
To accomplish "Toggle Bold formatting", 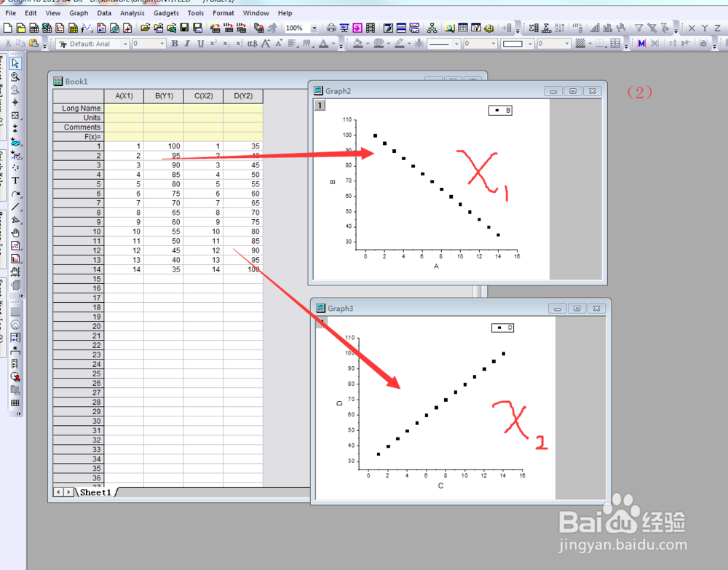I will pyautogui.click(x=175, y=44).
